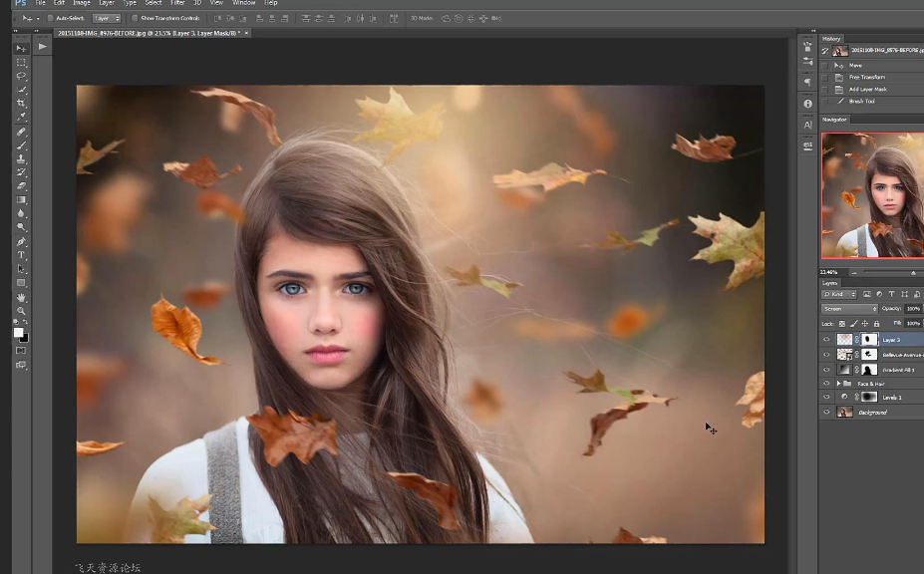Viewport: 924px width, 574px height.
Task: Choose the Horizontal Type tool
Action: [21, 255]
